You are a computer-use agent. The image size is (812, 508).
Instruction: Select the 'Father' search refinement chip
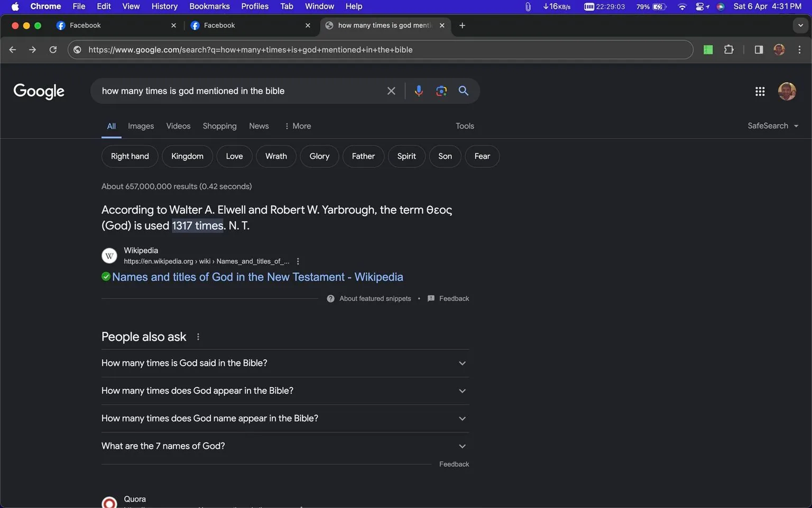click(363, 156)
